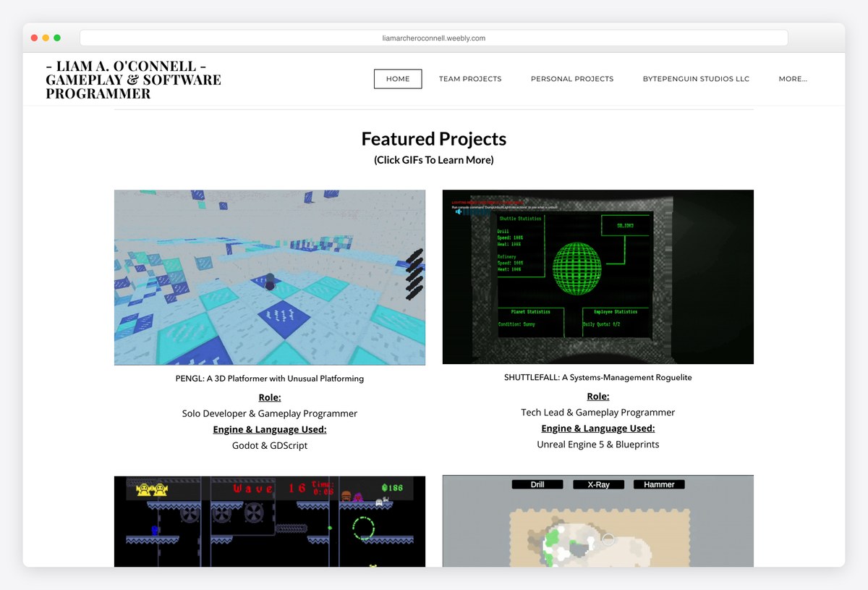Click 'Engine & Language Used:' under PENGL

[x=270, y=429]
